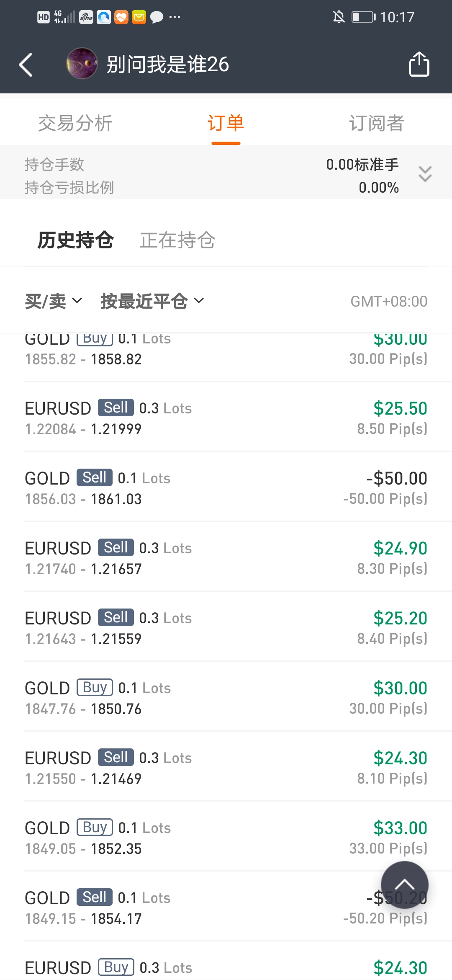Open the GOLD Buy order at 1847.76
The width and height of the screenshot is (452, 980).
click(x=226, y=697)
